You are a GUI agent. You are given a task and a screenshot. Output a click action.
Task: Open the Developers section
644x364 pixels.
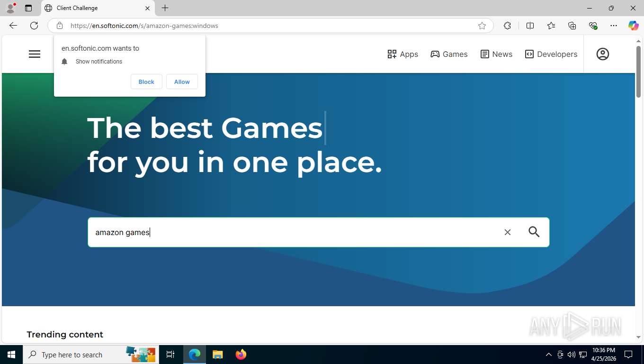551,54
